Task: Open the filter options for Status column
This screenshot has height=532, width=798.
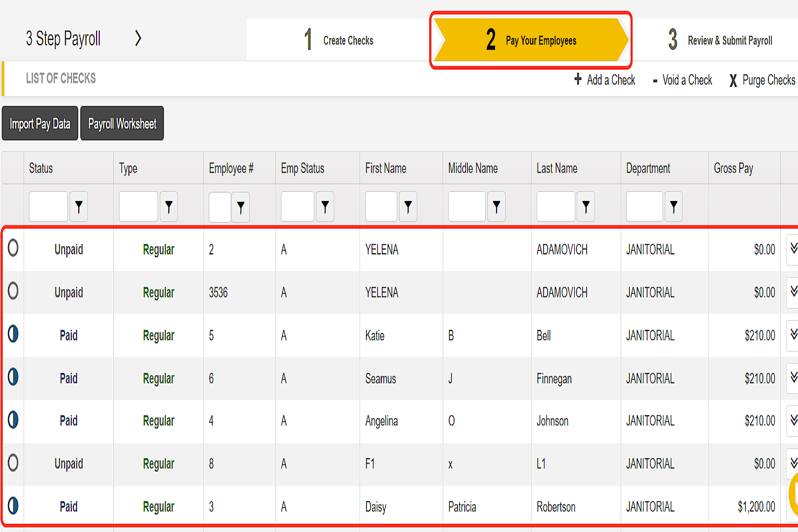Action: [x=79, y=206]
